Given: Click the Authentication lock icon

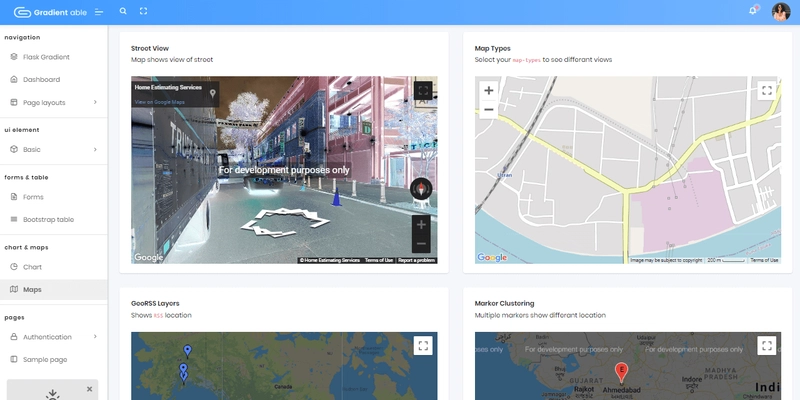Looking at the screenshot, I should [14, 336].
